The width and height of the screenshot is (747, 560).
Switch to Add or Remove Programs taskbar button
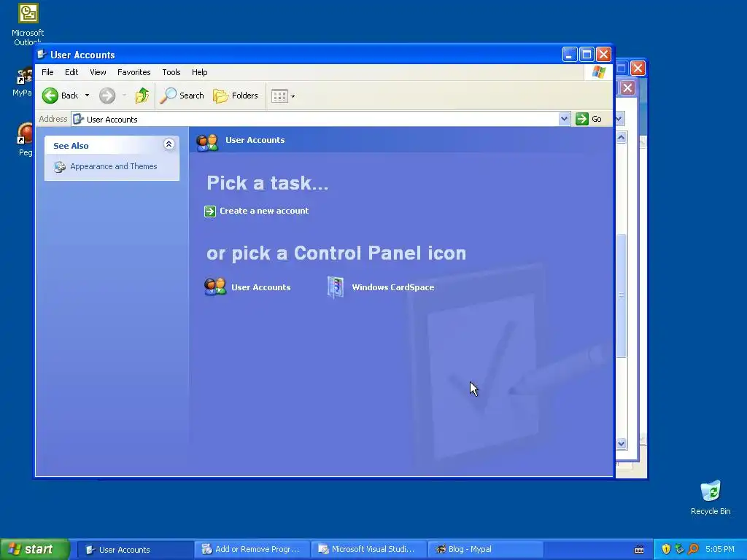[252, 550]
